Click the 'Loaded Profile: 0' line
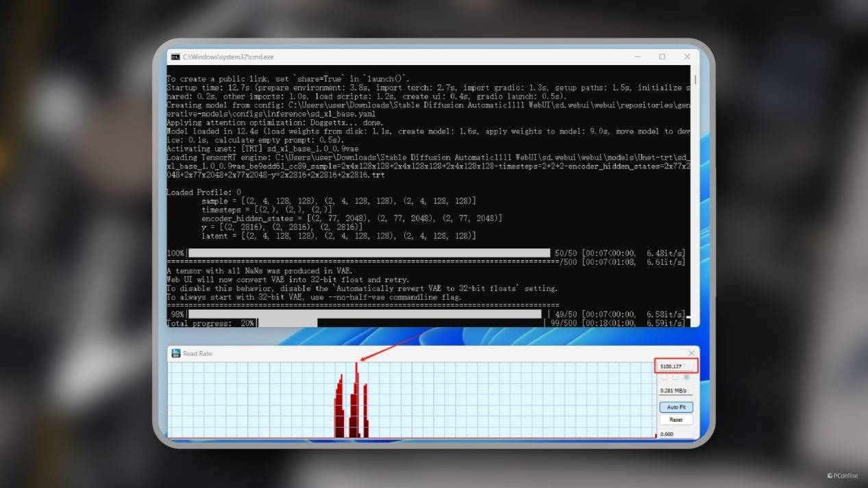Viewport: 868px width, 488px height. [203, 192]
